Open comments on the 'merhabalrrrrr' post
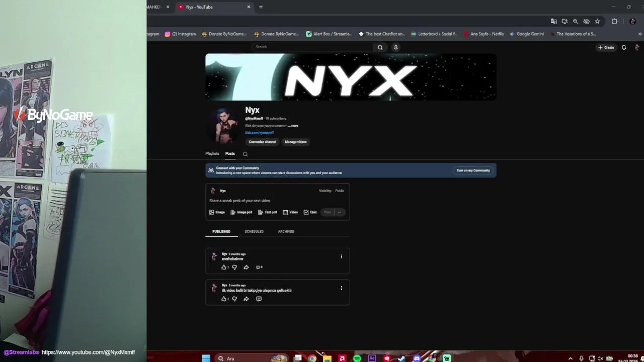The width and height of the screenshot is (644, 362). [259, 267]
